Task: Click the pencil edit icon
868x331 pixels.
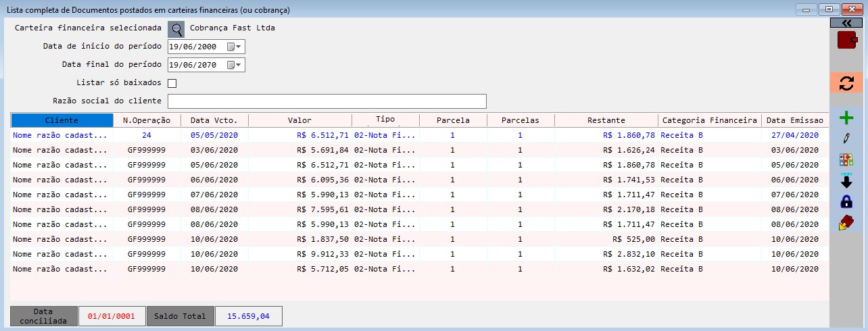Action: click(x=846, y=139)
